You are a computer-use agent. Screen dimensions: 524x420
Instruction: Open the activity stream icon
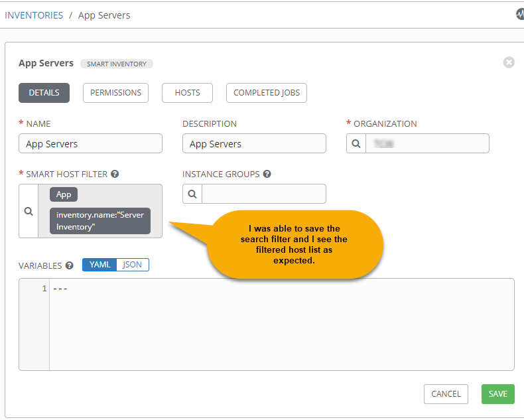tap(519, 14)
